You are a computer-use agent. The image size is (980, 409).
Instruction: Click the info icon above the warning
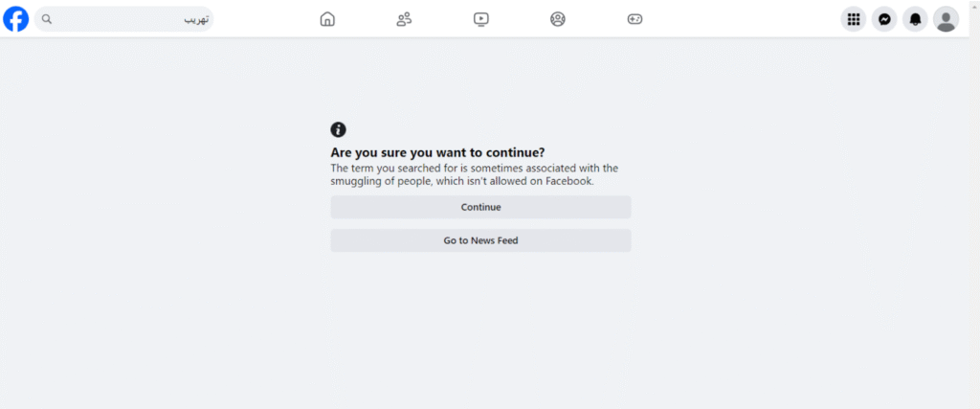point(338,129)
